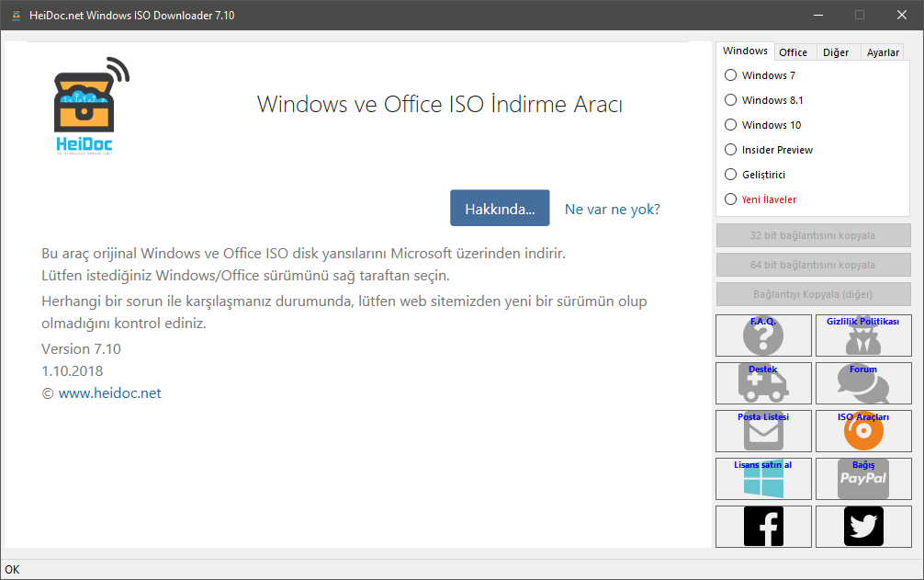Open the Twitter bird icon button

863,527
